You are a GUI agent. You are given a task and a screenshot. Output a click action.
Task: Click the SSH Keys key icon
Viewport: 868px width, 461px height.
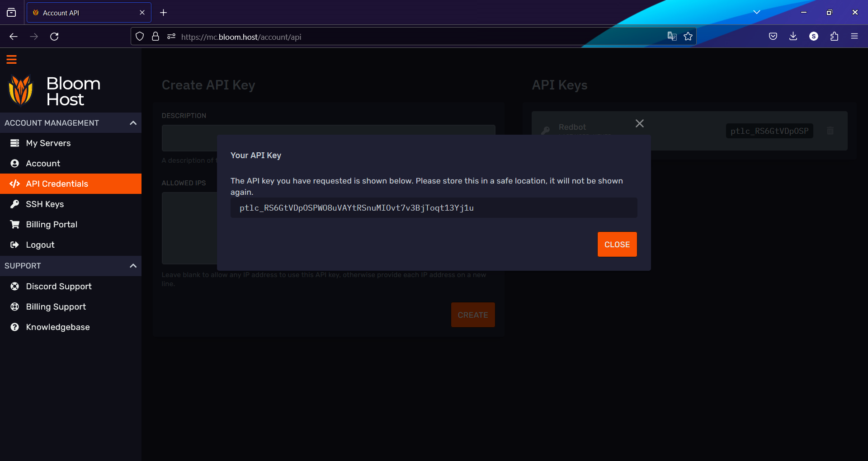15,204
